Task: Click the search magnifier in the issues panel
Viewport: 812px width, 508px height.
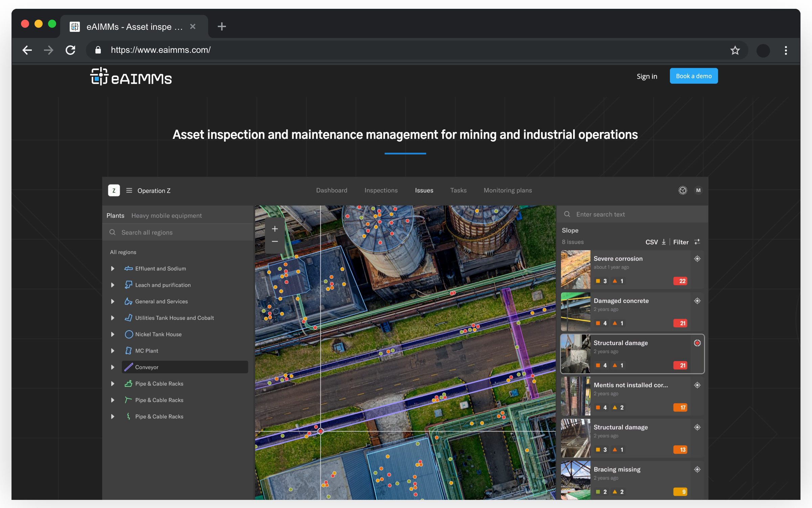Action: point(567,214)
